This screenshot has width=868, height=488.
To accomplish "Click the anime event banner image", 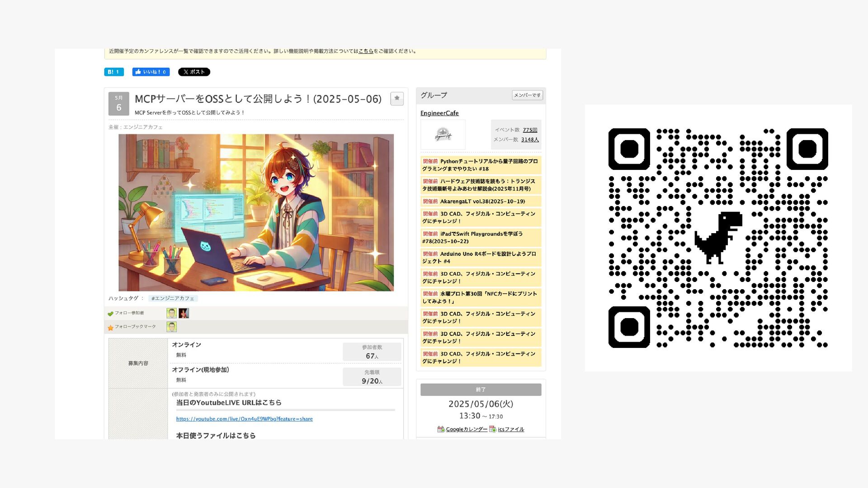I will tap(256, 212).
